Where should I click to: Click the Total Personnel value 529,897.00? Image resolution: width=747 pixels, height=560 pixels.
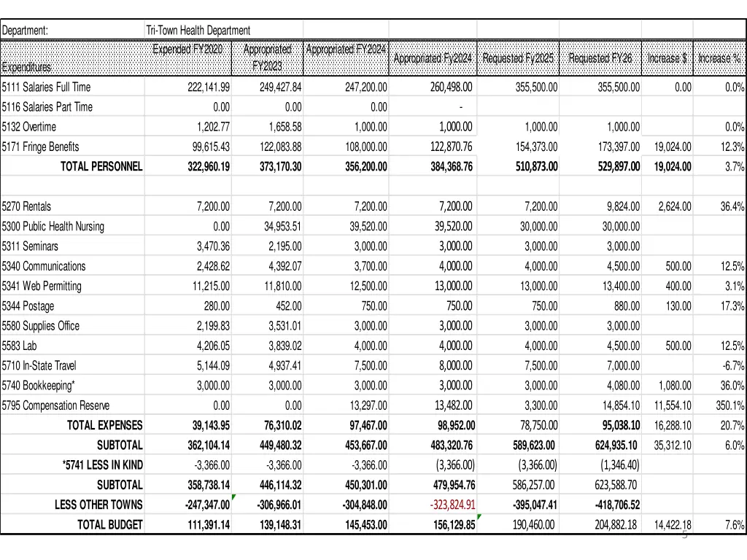[x=618, y=167]
